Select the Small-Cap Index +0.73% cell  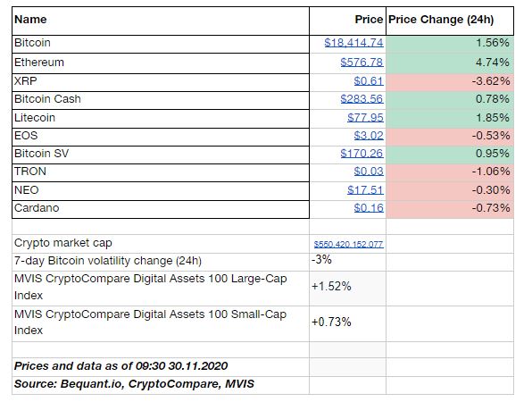pyautogui.click(x=347, y=324)
